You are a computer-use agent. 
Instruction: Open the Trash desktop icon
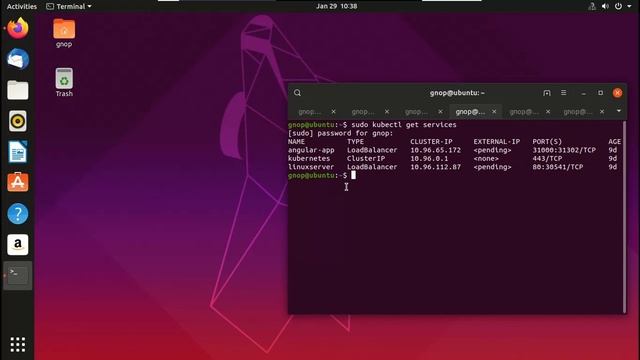(x=64, y=82)
